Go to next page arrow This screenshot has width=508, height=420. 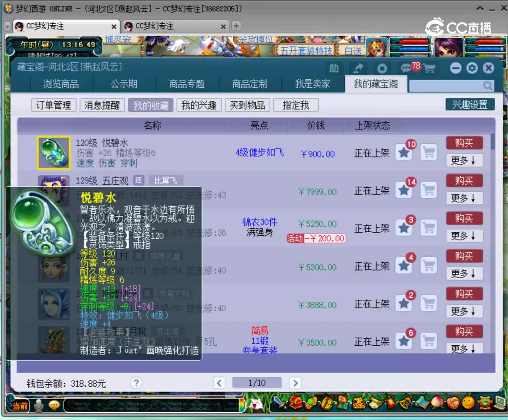pos(295,383)
